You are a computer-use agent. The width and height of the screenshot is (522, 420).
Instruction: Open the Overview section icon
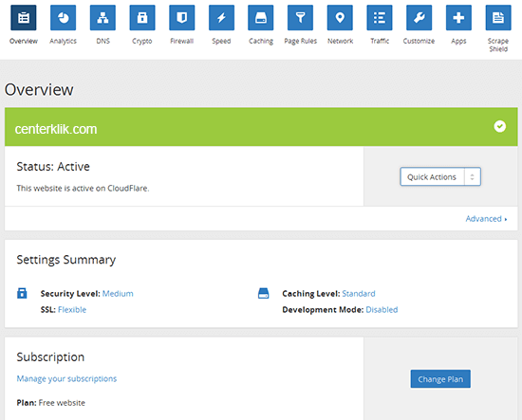[24, 18]
